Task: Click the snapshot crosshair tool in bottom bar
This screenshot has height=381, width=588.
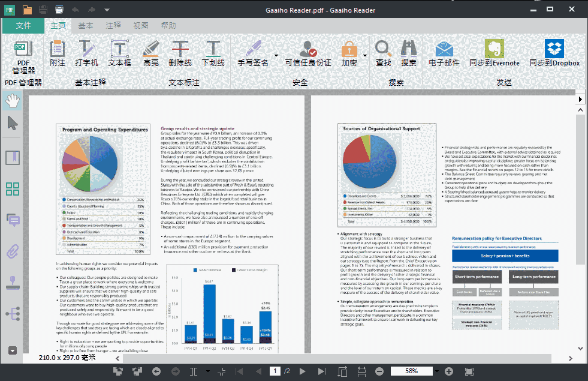Action: click(x=222, y=371)
